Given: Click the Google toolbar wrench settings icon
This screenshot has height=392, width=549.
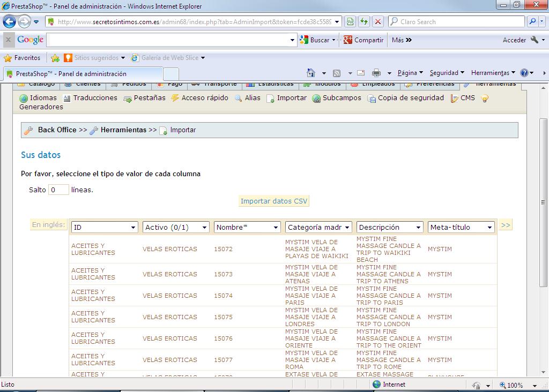Looking at the screenshot, I should click(535, 40).
